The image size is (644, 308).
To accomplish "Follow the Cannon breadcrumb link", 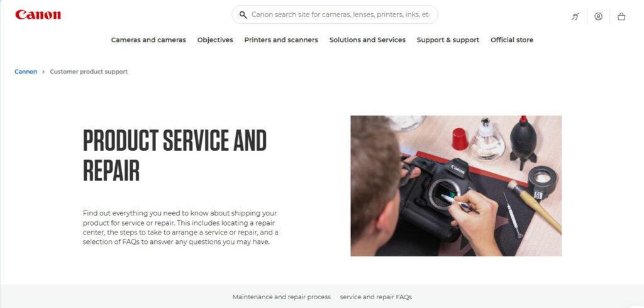I will coord(26,72).
